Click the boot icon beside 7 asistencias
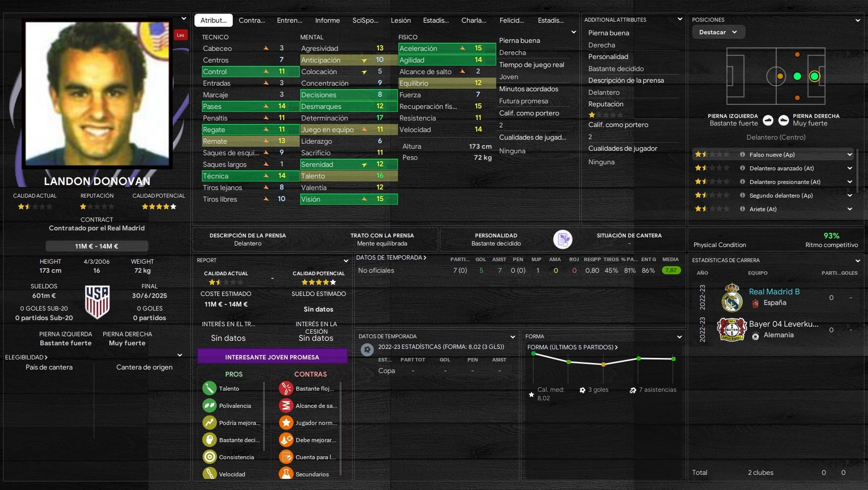Screen dimensions: 868x490 click(633, 390)
